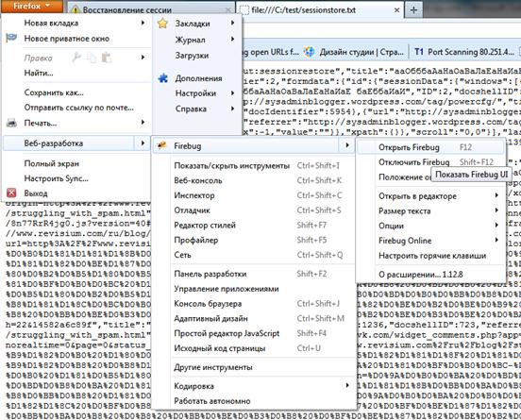Viewport: 521px width, 420px height.
Task: Choose Отправить ссылку по почте...
Action: [76, 108]
